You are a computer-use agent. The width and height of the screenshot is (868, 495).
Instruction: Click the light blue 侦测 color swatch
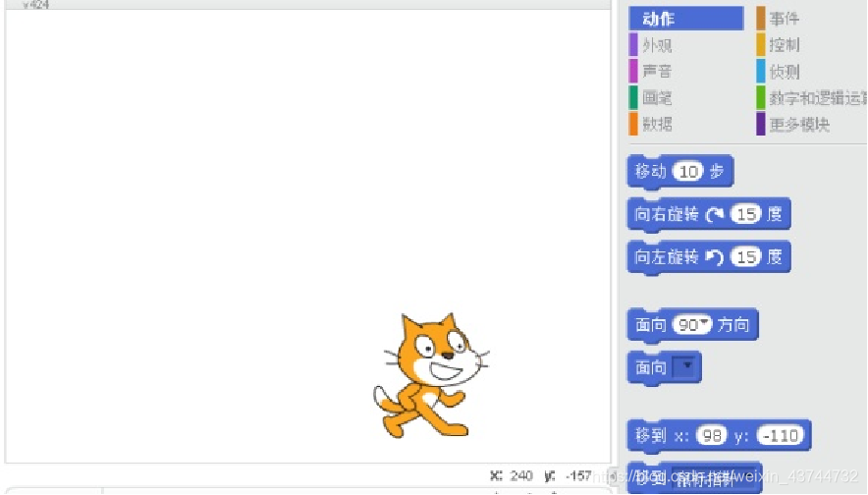click(x=761, y=72)
